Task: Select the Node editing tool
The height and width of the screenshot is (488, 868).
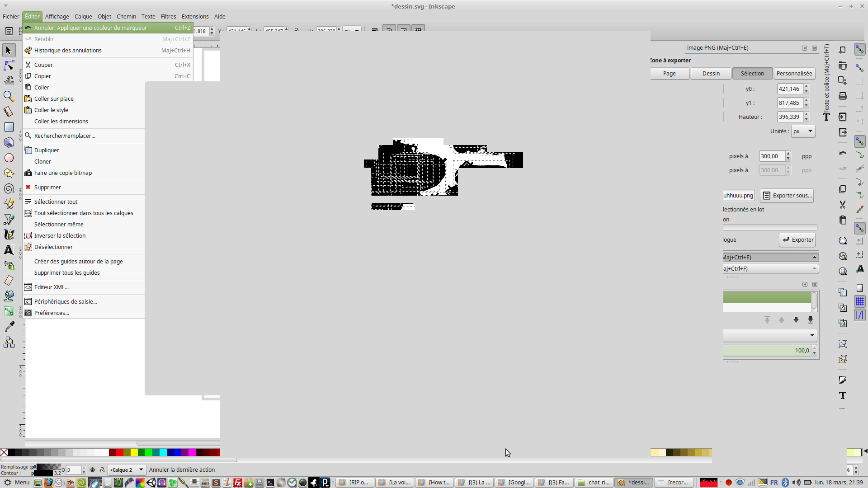Action: pos(9,66)
